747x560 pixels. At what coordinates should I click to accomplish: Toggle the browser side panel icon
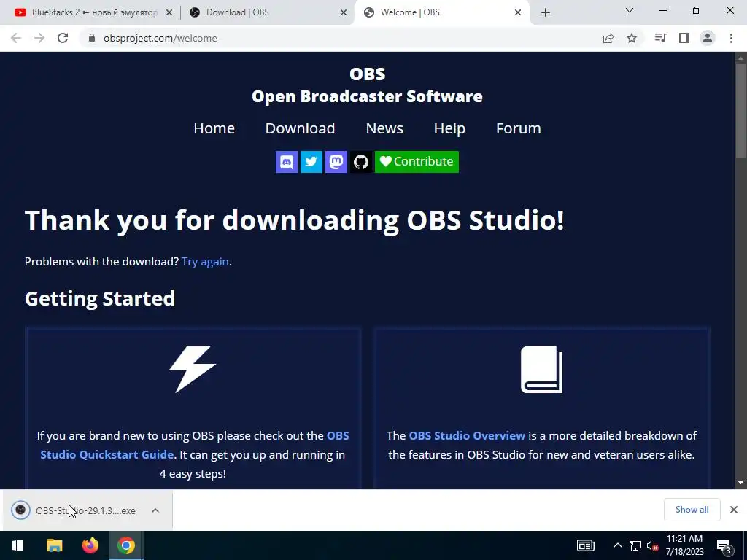684,38
